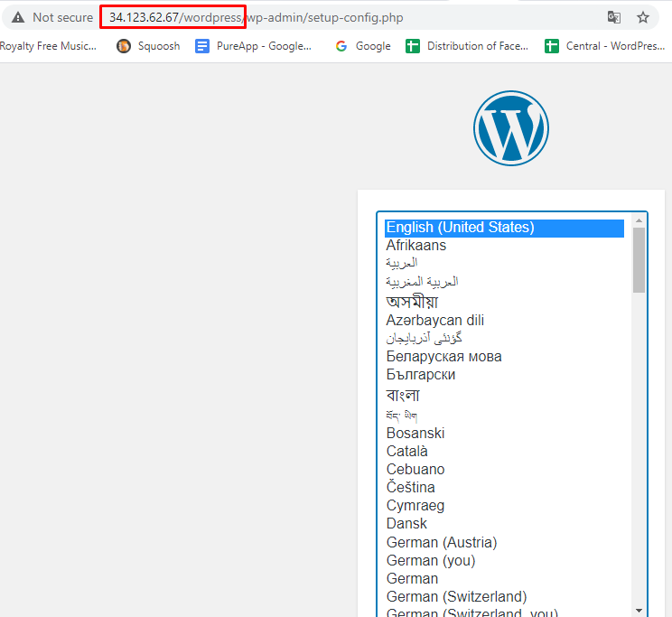The height and width of the screenshot is (617, 672).
Task: Click the WordPress logo
Action: [511, 128]
